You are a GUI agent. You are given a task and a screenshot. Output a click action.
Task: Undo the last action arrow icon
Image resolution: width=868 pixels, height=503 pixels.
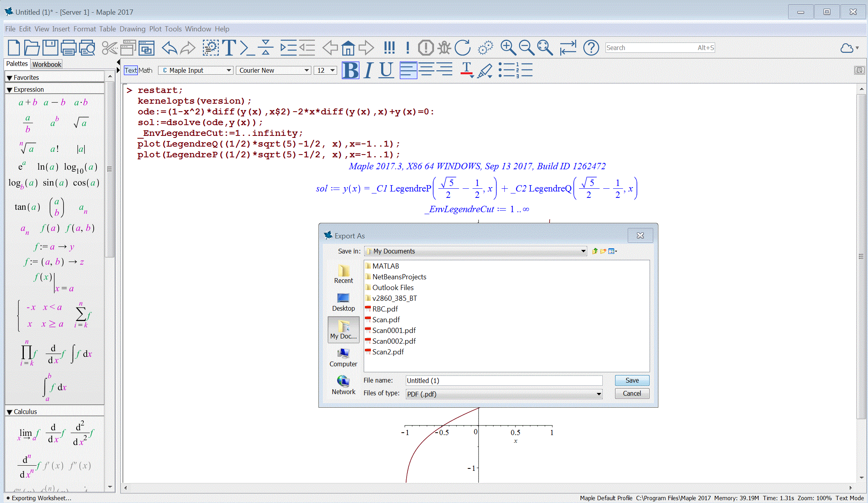[x=170, y=48]
